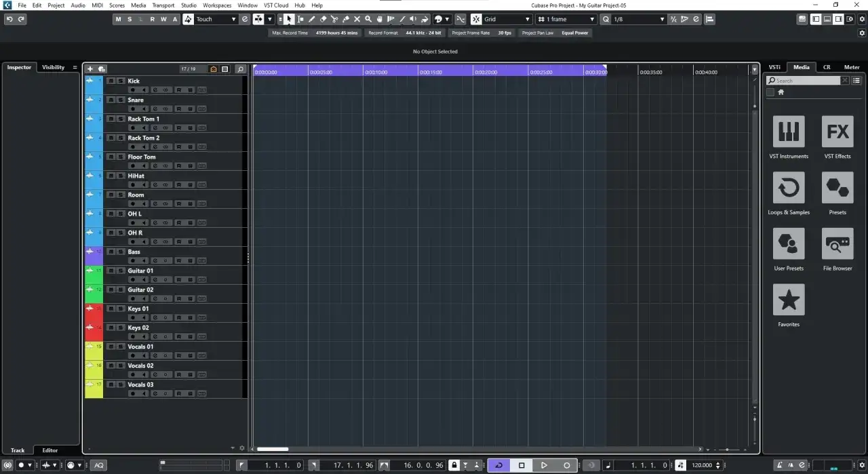Select the Time Warp tool
Screen dimensions: 868x474
click(x=391, y=19)
